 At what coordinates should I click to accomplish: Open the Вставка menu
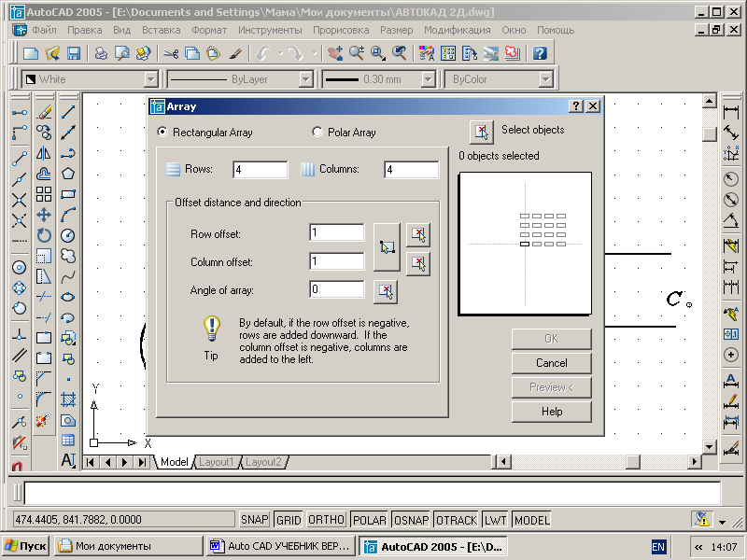161,30
